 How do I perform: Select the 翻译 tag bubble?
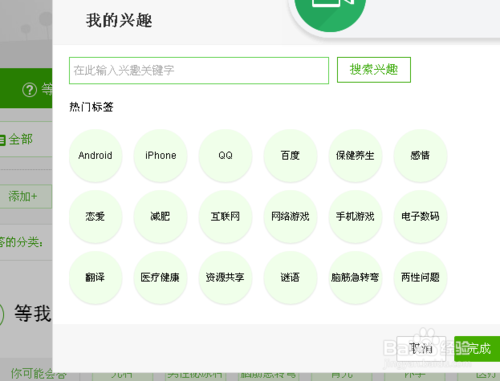(x=95, y=278)
